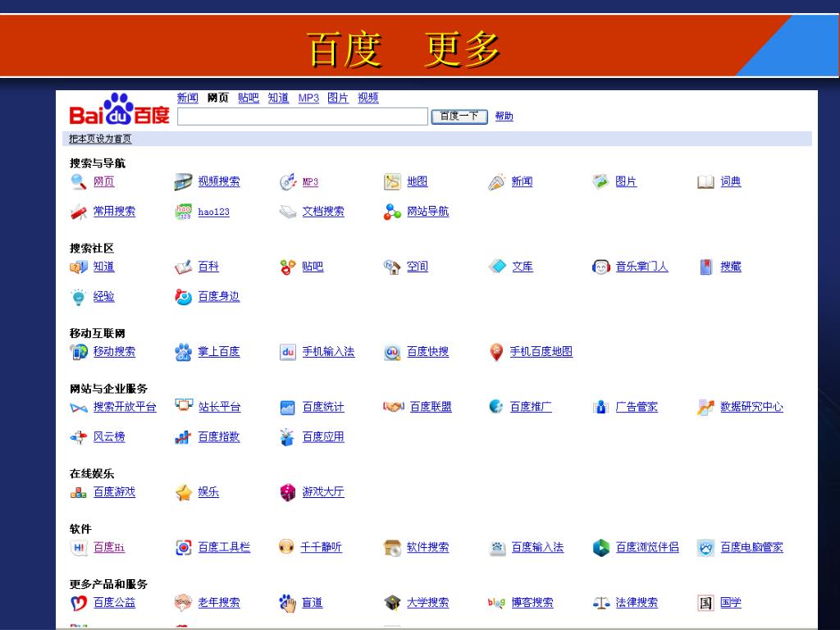Click the pocket knife icon for 常用搜索

[78, 212]
